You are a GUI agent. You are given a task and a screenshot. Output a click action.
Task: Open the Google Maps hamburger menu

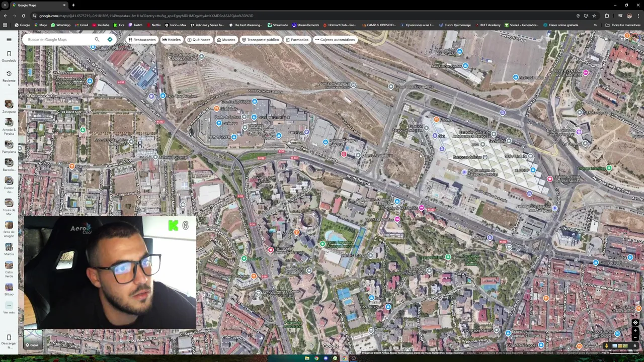pyautogui.click(x=9, y=39)
